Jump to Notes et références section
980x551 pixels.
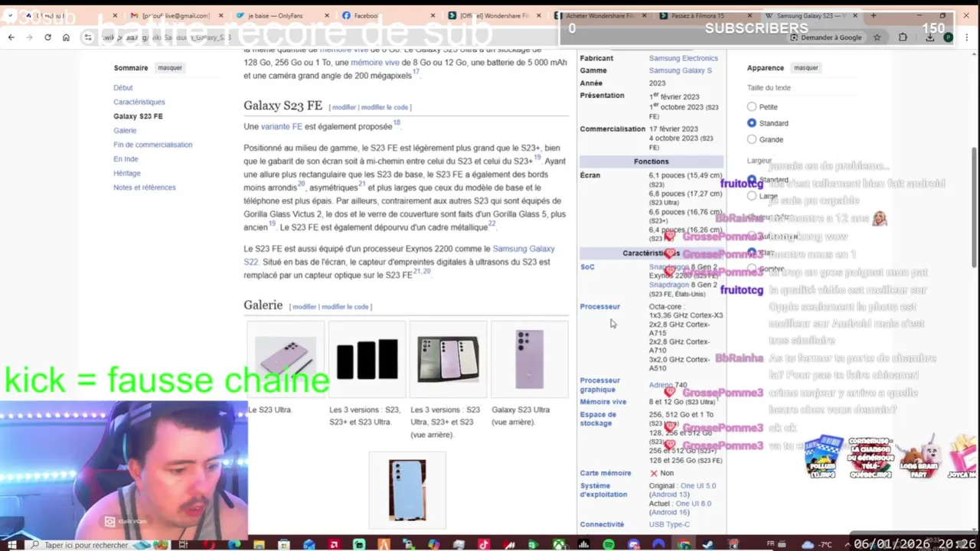[x=145, y=187]
